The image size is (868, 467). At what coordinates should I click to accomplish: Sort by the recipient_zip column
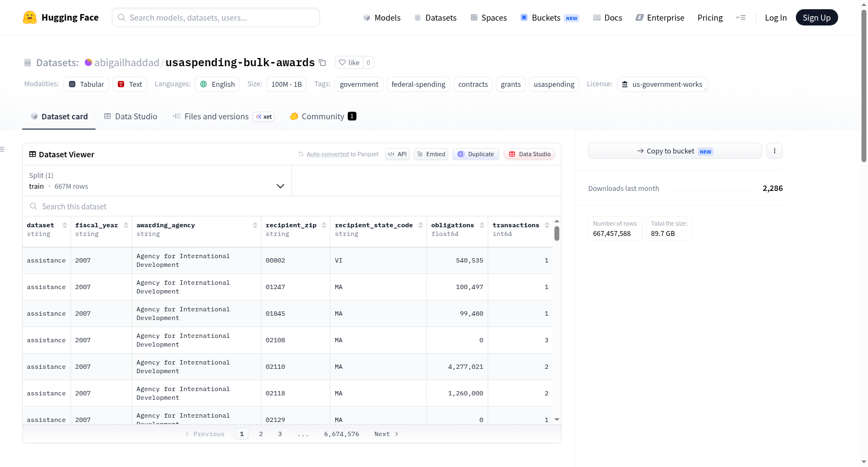[x=324, y=225]
